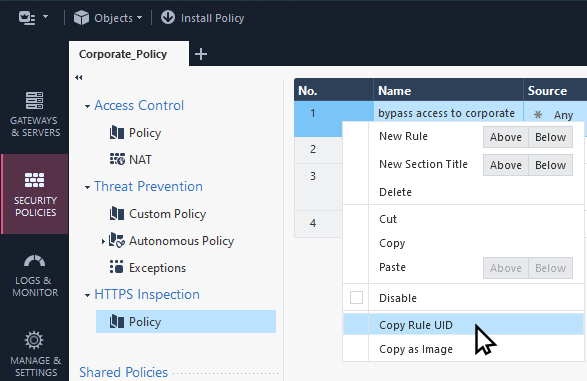This screenshot has height=381, width=587.
Task: Open the dropdown arrow beside main menu icon
Action: 46,16
